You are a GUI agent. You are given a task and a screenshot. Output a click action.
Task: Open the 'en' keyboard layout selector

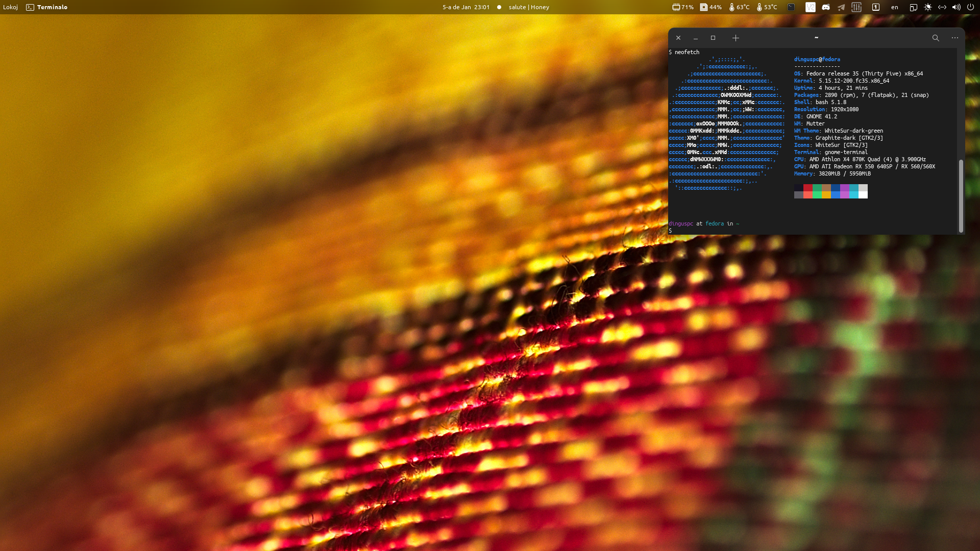[894, 7]
